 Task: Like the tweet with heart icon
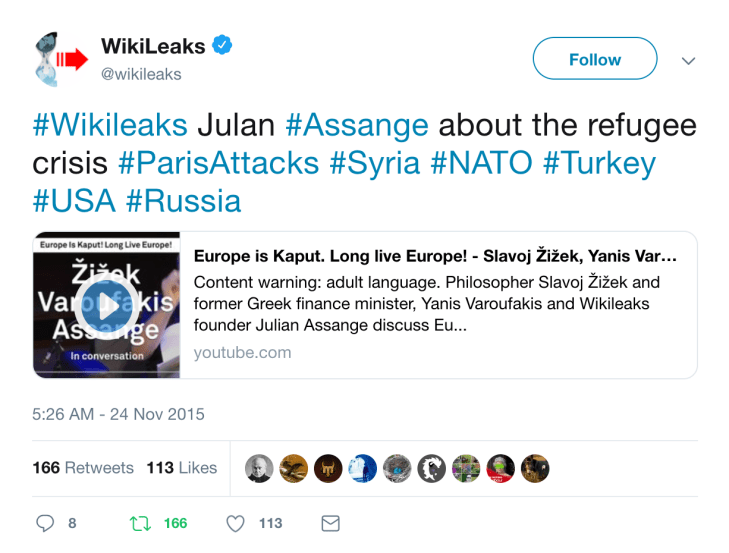coord(235,523)
